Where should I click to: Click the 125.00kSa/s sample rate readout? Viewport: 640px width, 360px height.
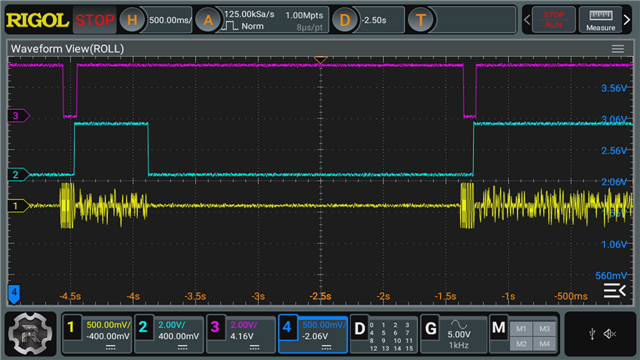(x=249, y=14)
